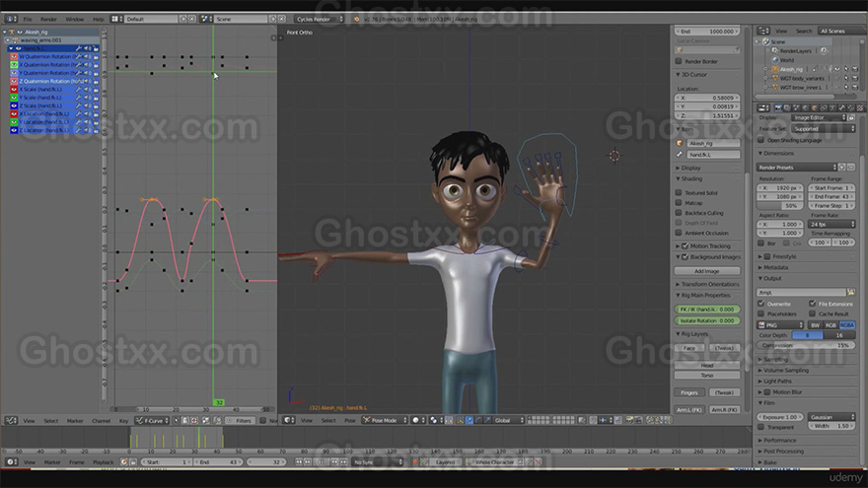Open the Graph Editor Key menu
This screenshot has height=488, width=868.
tap(123, 421)
